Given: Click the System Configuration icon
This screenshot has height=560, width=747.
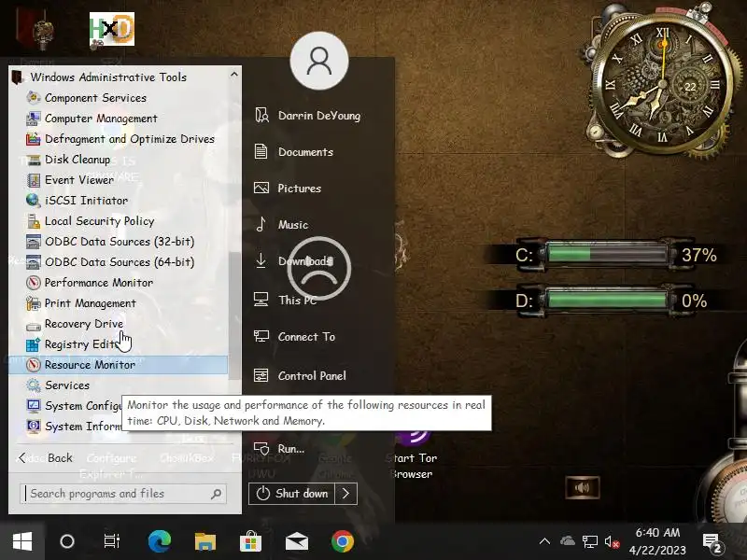Looking at the screenshot, I should click(33, 406).
